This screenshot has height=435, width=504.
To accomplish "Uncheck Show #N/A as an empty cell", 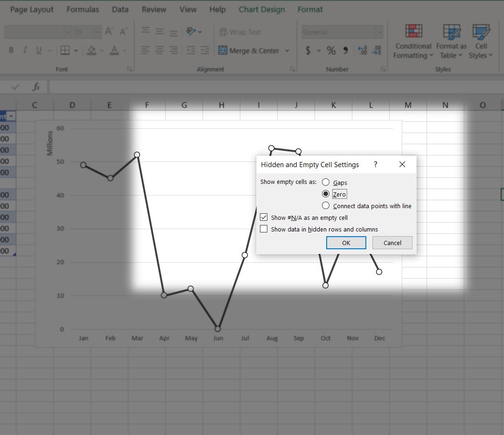I will tap(264, 217).
